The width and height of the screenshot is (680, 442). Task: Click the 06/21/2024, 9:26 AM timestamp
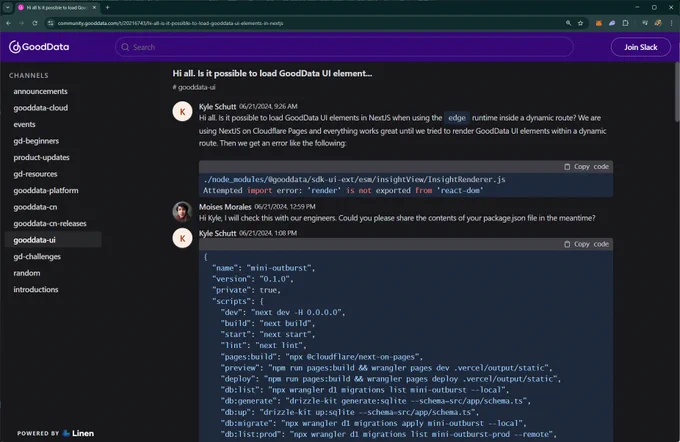click(x=268, y=106)
